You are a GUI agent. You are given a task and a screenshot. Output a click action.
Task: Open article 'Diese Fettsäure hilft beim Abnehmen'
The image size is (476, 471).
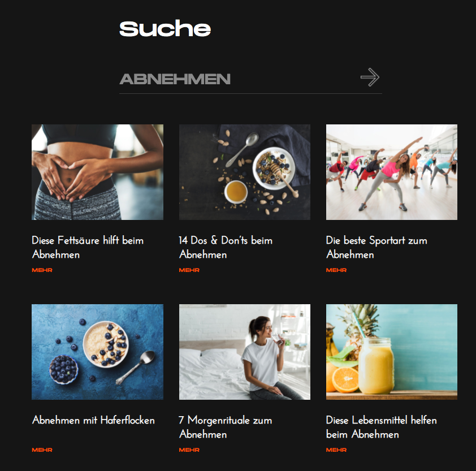point(88,247)
